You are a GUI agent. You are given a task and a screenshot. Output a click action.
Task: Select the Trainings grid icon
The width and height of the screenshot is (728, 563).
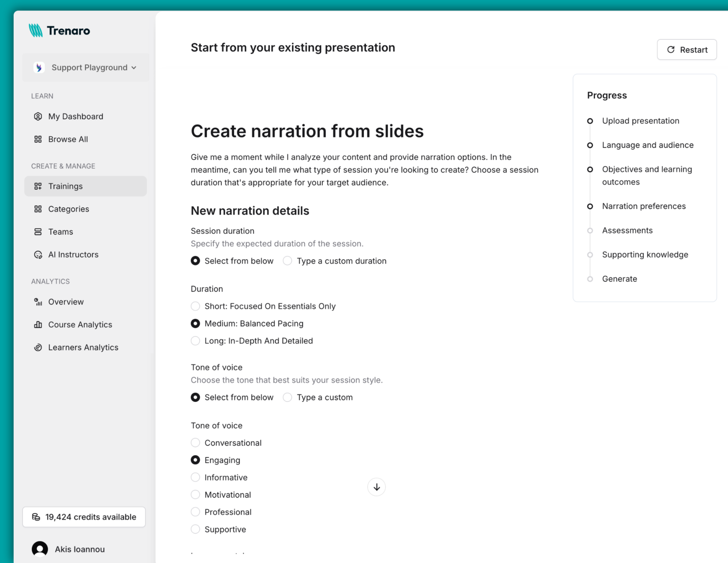point(38,186)
